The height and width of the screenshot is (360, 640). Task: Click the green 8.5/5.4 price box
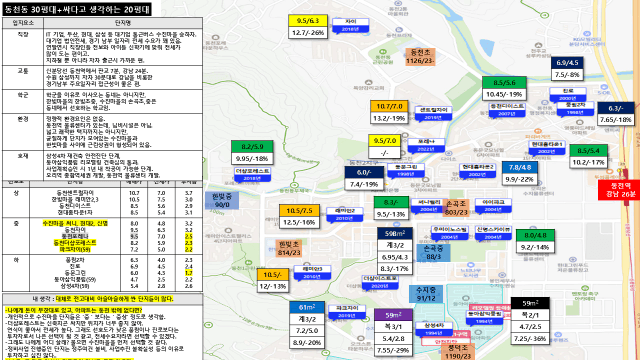click(x=588, y=151)
